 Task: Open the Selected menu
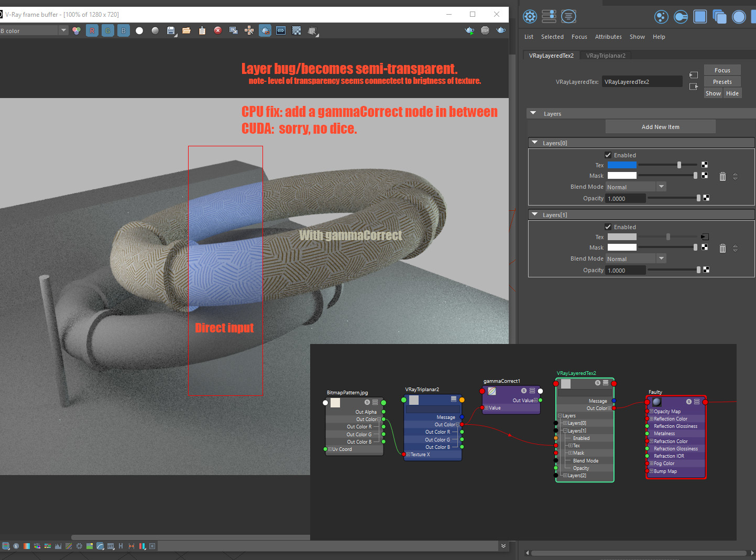tap(552, 37)
